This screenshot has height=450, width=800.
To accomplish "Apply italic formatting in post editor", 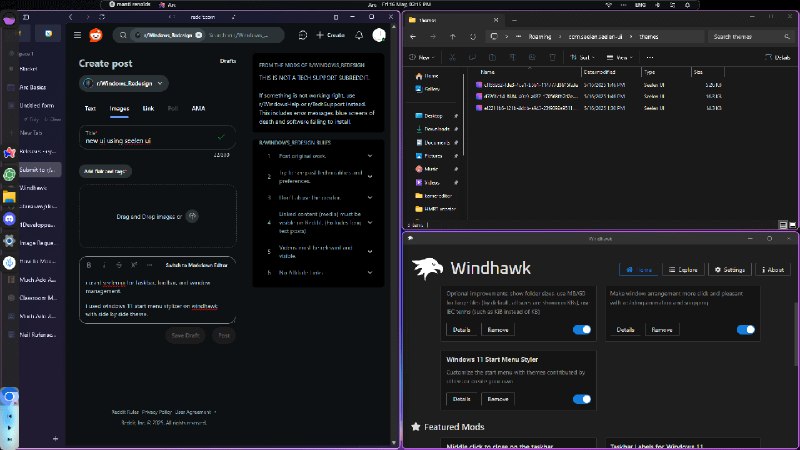I will point(104,265).
